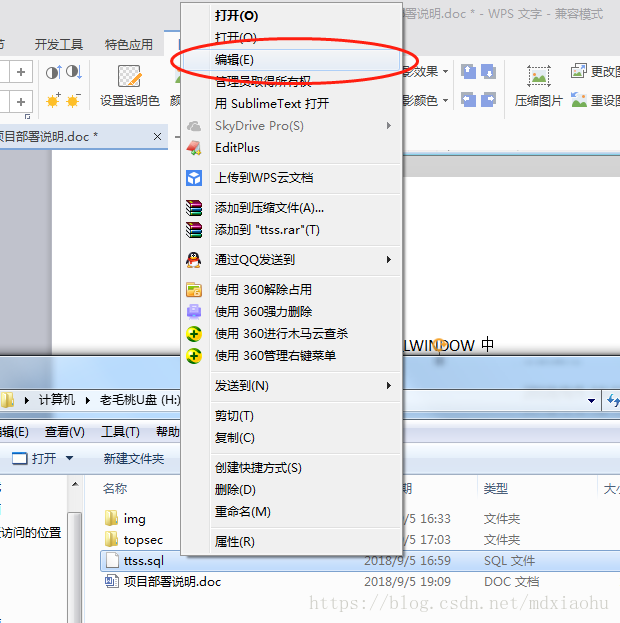Expand the SkyDrive Pro(S) submenu arrow
This screenshot has width=620, height=623.
coord(389,126)
